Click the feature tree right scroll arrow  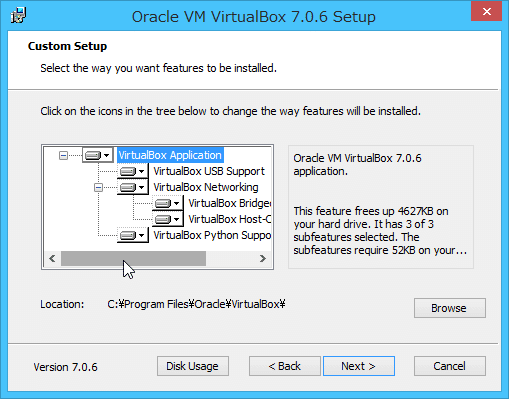pyautogui.click(x=263, y=259)
